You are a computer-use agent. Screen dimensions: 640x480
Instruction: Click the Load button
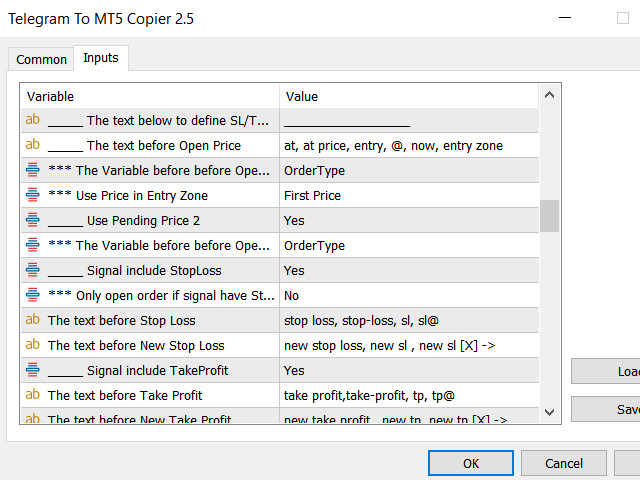click(606, 371)
